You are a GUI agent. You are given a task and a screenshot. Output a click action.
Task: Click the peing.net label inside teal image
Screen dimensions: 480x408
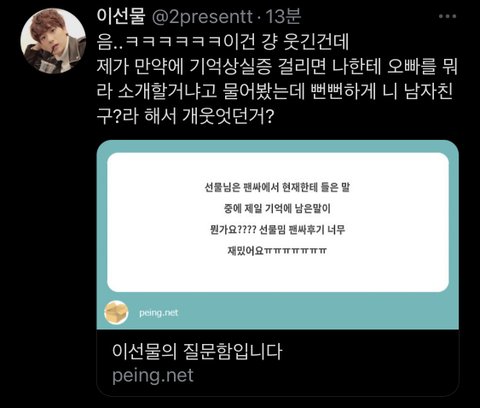click(159, 313)
